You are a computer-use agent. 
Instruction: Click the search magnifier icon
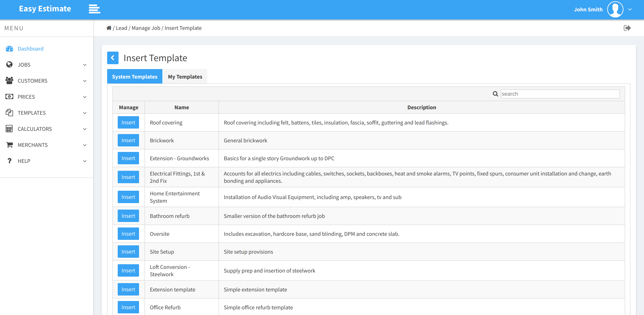pyautogui.click(x=495, y=94)
